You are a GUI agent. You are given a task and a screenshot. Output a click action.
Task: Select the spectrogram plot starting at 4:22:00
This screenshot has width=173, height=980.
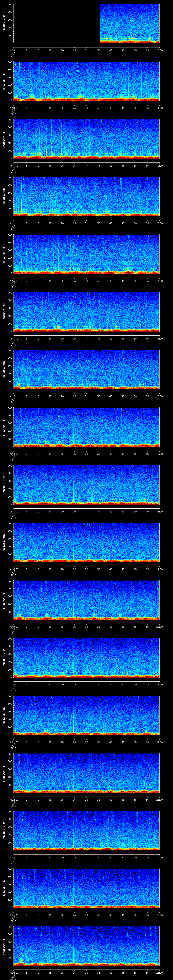click(86, 773)
